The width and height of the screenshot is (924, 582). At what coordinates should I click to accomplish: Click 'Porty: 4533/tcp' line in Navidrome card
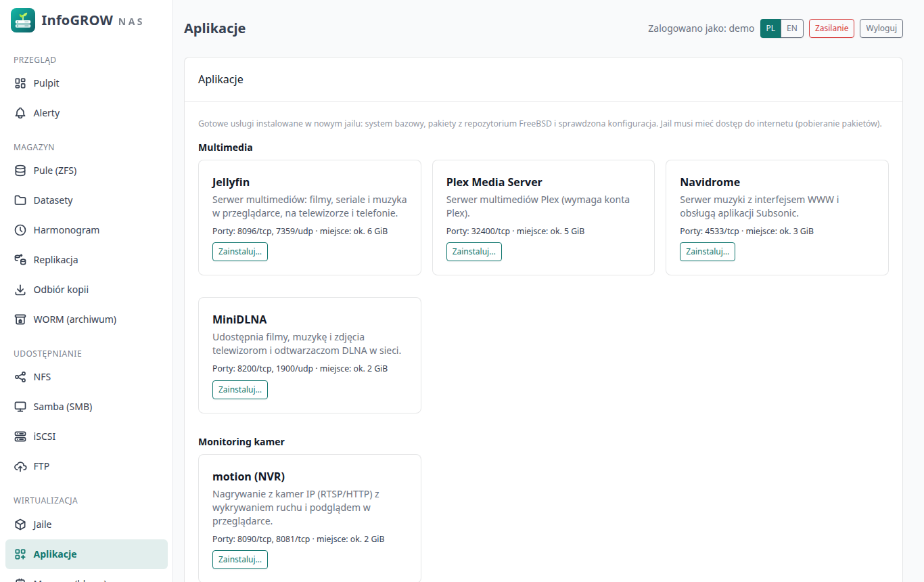[747, 231]
